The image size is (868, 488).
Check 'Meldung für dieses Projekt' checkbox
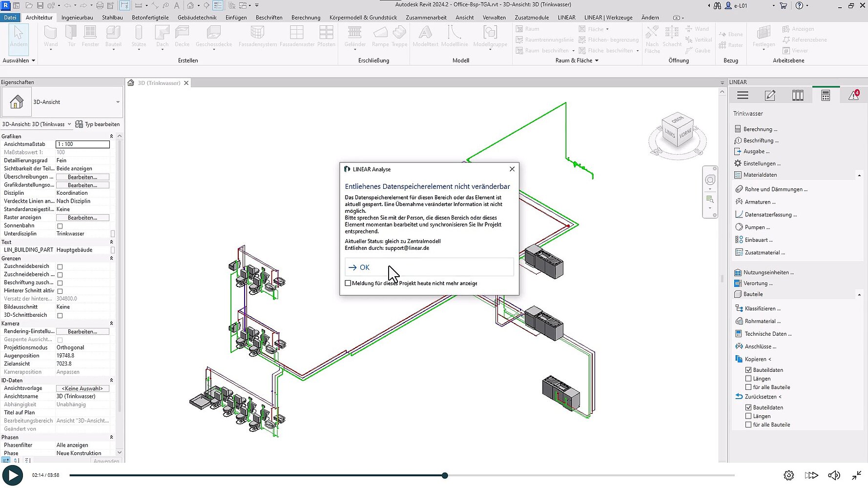348,283
